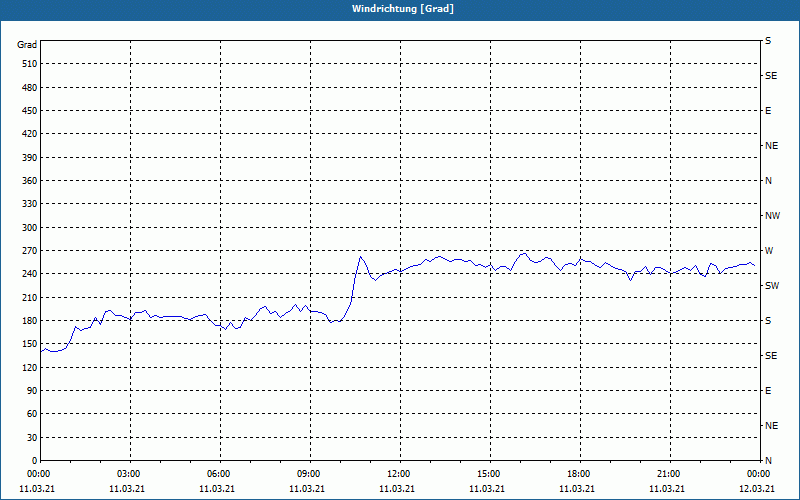Image resolution: width=800 pixels, height=500 pixels.
Task: Select the W compass direction label
Action: tap(769, 251)
